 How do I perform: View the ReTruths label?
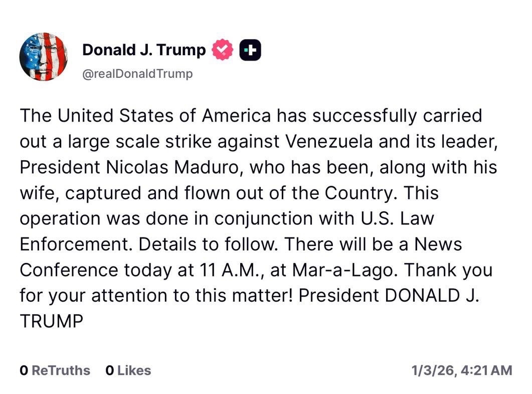[61, 371]
